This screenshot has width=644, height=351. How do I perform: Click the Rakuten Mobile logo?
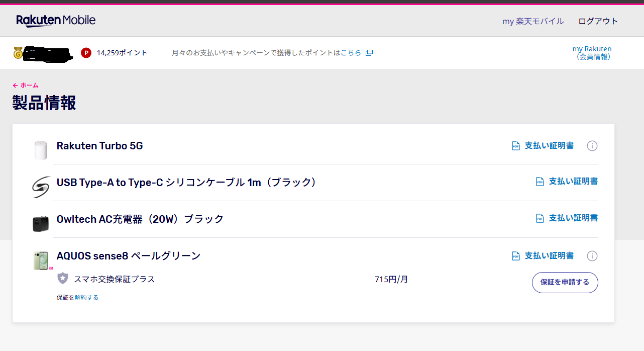click(56, 21)
